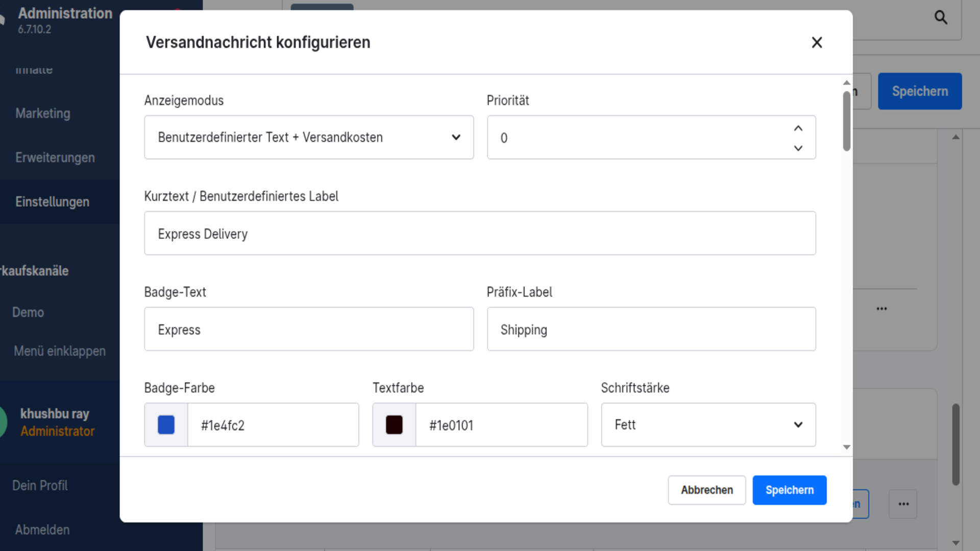The width and height of the screenshot is (980, 551).
Task: Open the search icon in the top bar
Action: [x=941, y=17]
